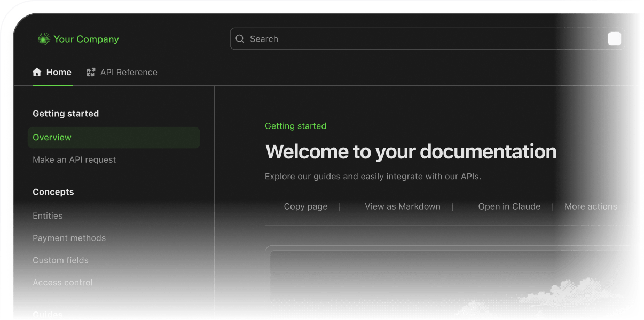Expand the More actions menu
Image resolution: width=644 pixels, height=320 pixels.
[591, 206]
